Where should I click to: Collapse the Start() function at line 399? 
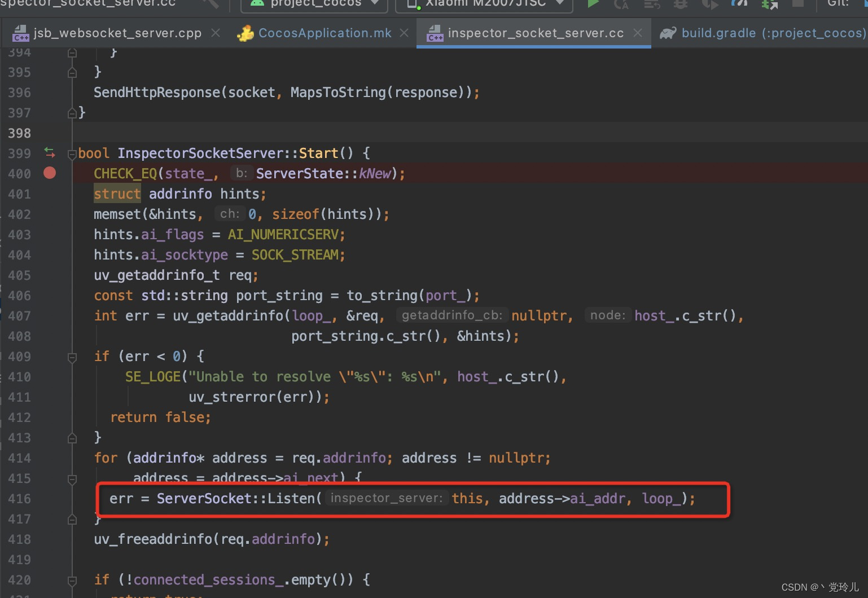[x=72, y=153]
